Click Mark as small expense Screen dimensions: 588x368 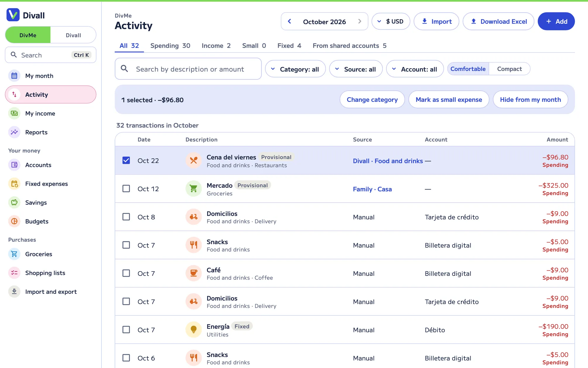pyautogui.click(x=449, y=100)
